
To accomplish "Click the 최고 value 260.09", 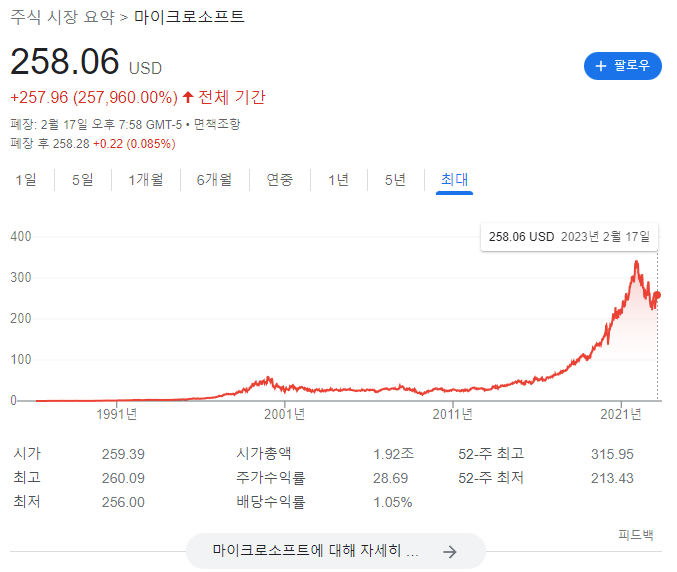I will coord(123,478).
